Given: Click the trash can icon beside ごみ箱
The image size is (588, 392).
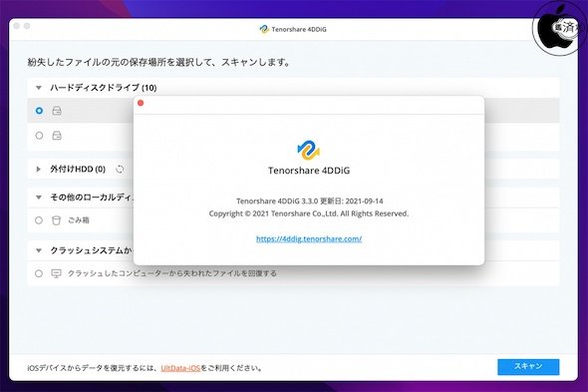Looking at the screenshot, I should 56,220.
